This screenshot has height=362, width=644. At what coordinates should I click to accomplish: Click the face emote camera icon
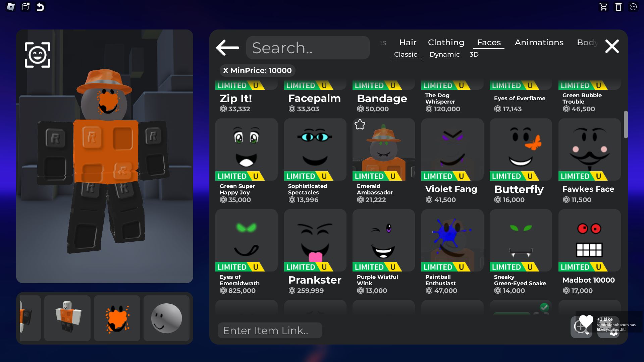tap(38, 55)
